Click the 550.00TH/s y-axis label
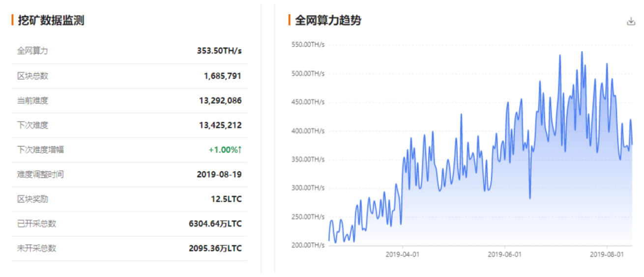The height and width of the screenshot is (277, 644). point(307,45)
